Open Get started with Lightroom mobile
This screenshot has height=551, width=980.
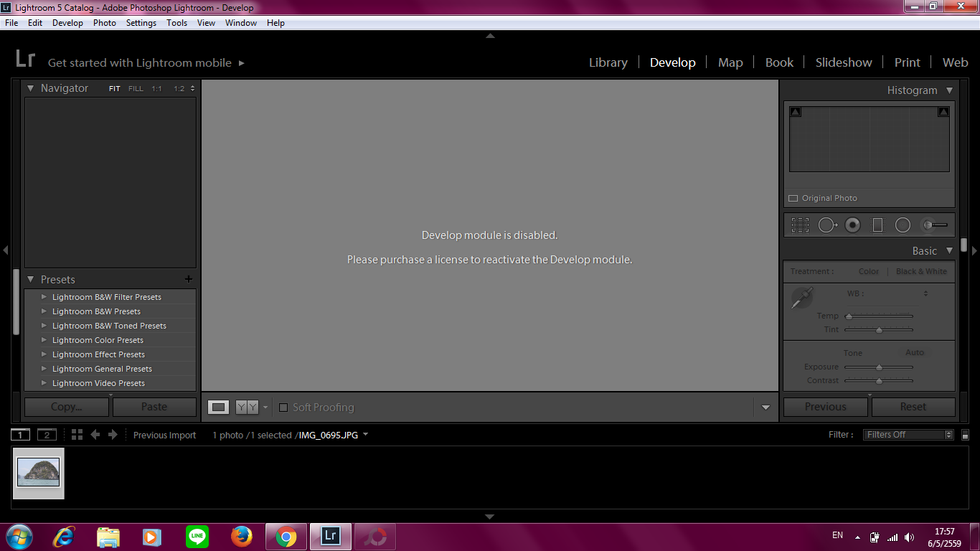[x=146, y=63]
